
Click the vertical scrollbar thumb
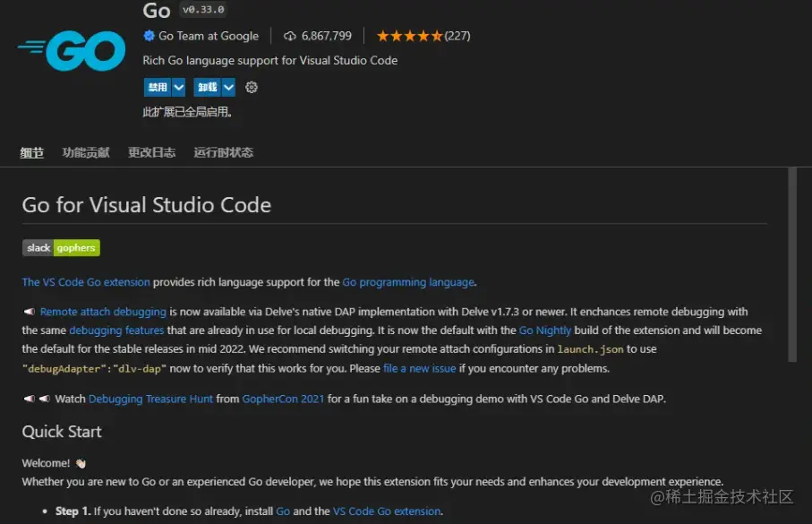(792, 265)
